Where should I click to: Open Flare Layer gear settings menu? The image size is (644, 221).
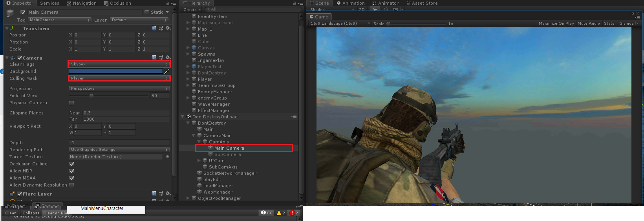click(x=168, y=194)
